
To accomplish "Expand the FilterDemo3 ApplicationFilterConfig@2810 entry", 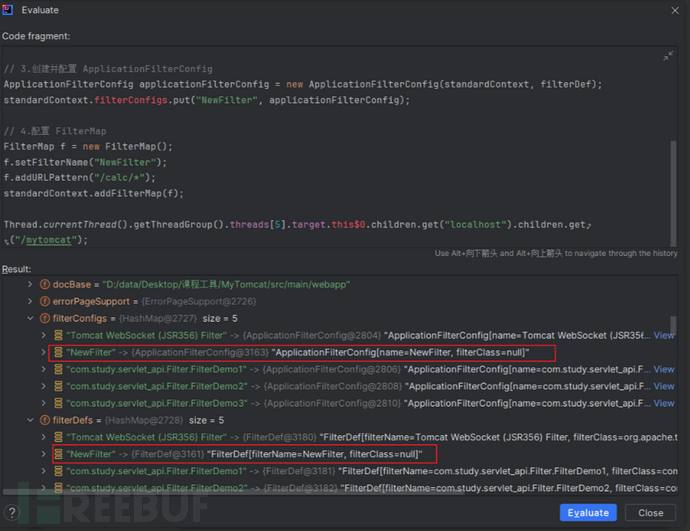I will coord(42,403).
